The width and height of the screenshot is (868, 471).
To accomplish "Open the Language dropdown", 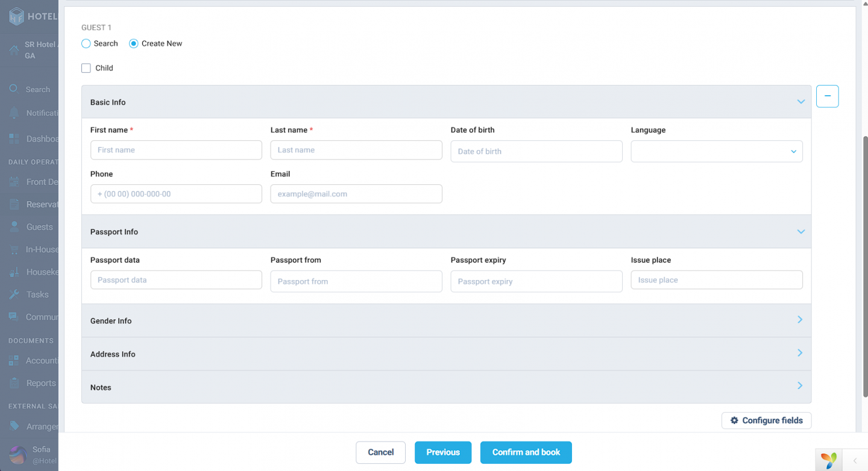I will [717, 151].
